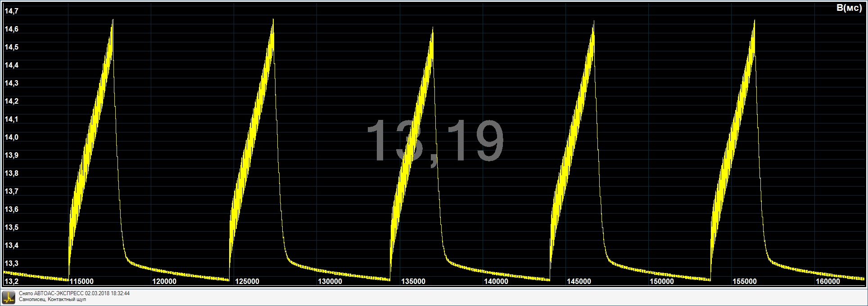Screen dimensions: 868x306
Task: Click the 120000 time axis label
Action: [164, 282]
